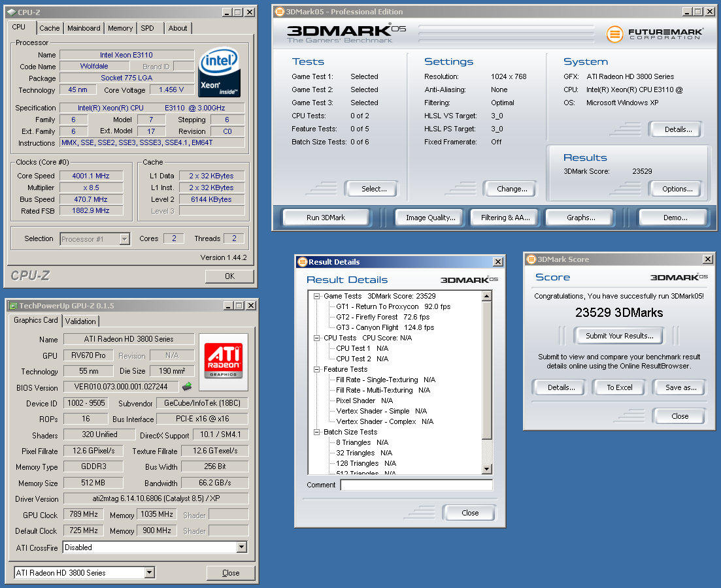Select the CPU Test 1 row
The height and width of the screenshot is (588, 721).
click(x=362, y=348)
